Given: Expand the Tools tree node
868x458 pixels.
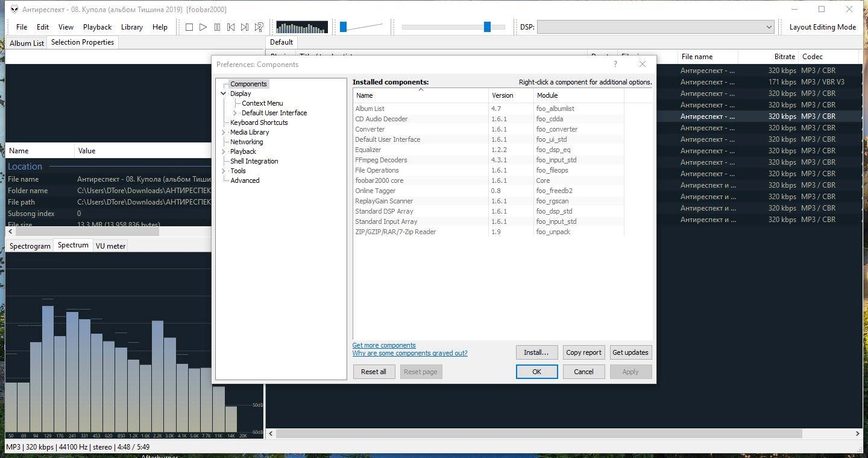Looking at the screenshot, I should click(224, 171).
